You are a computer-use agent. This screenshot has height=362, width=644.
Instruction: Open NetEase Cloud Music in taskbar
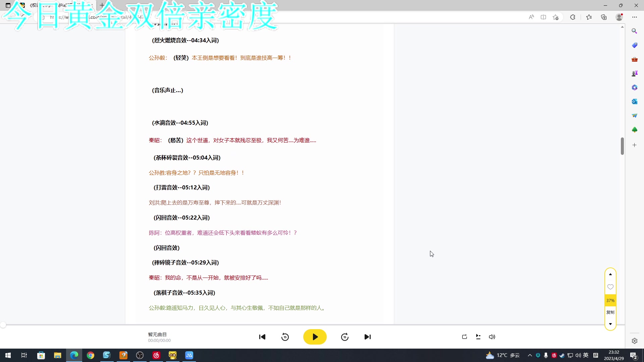coord(156,355)
